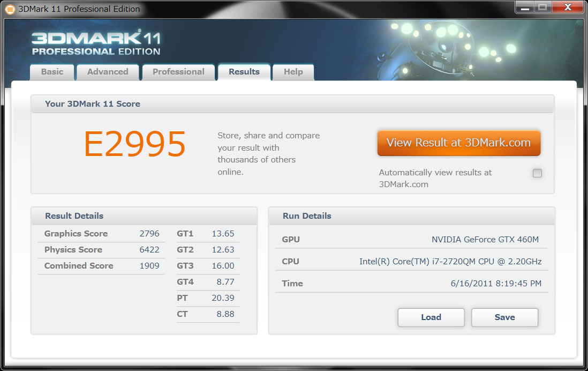This screenshot has width=588, height=371.
Task: Select the Professional tab
Action: coord(178,72)
